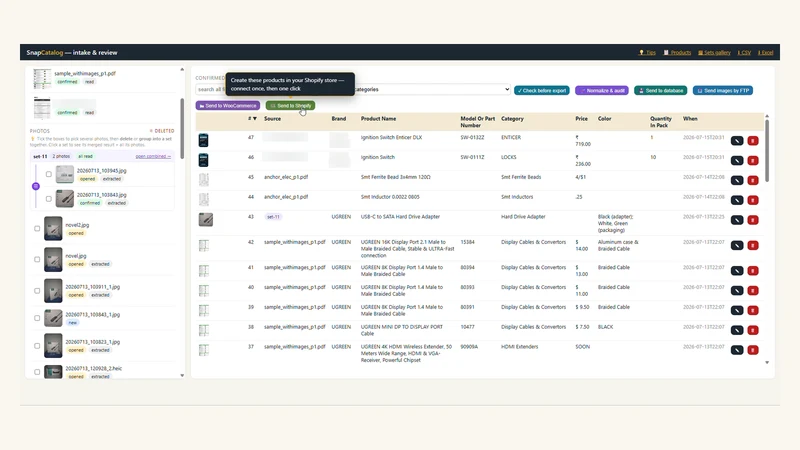Click Check before export button
Screen dimensions: 800x450
click(542, 90)
